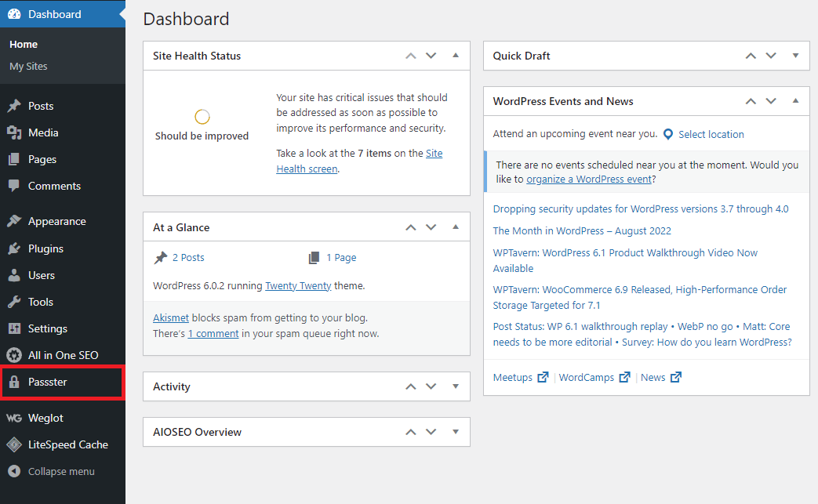The width and height of the screenshot is (818, 504).
Task: Click organize a WordPress event link
Action: point(588,179)
